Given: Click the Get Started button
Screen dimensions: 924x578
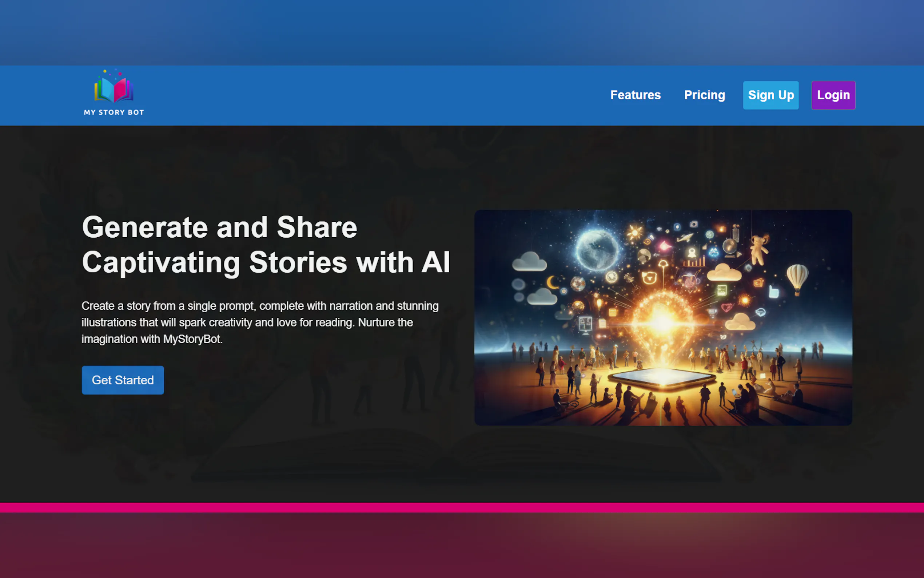Looking at the screenshot, I should pos(123,380).
